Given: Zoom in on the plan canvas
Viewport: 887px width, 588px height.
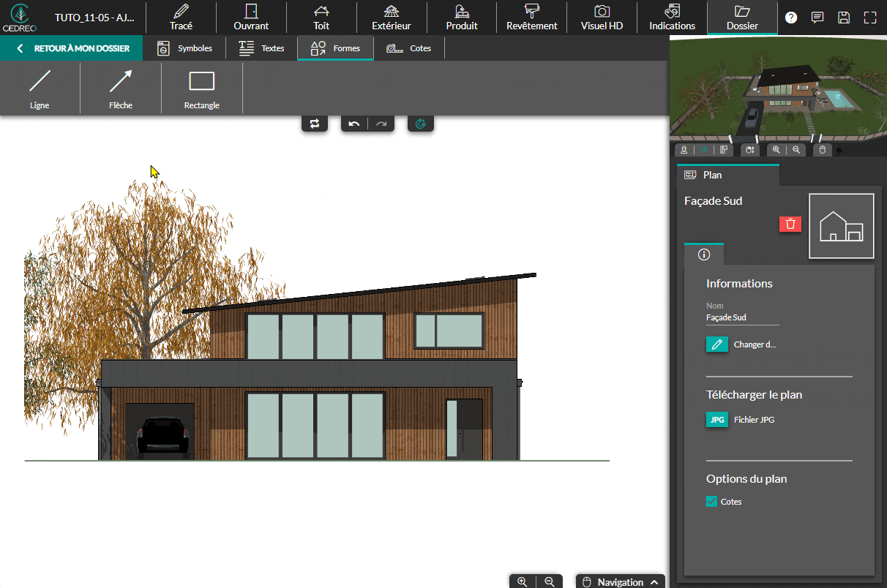Looking at the screenshot, I should coord(523,581).
